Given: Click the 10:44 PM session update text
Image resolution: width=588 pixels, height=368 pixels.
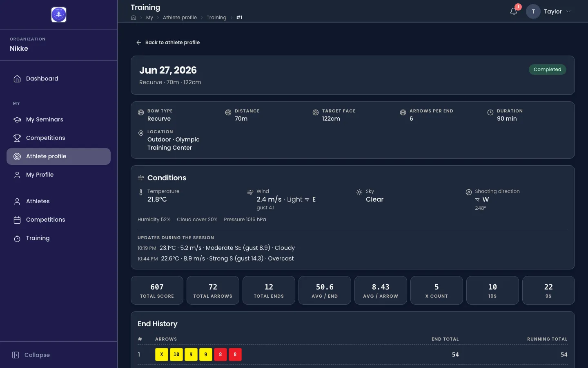Looking at the screenshot, I should pyautogui.click(x=216, y=258).
